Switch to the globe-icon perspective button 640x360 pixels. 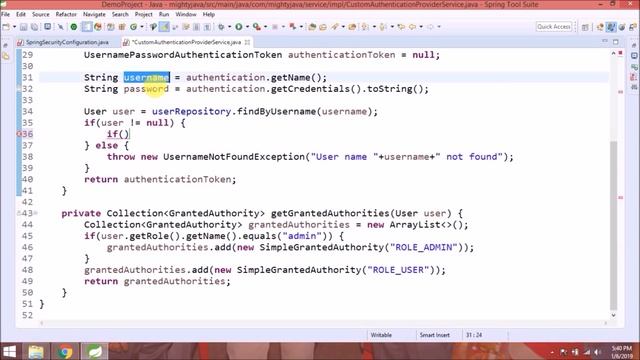coord(622,27)
